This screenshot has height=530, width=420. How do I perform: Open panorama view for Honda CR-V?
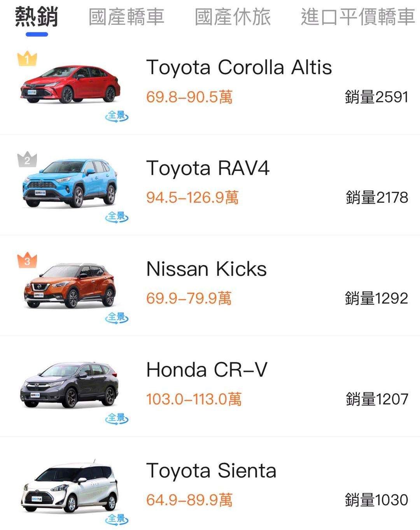117,418
